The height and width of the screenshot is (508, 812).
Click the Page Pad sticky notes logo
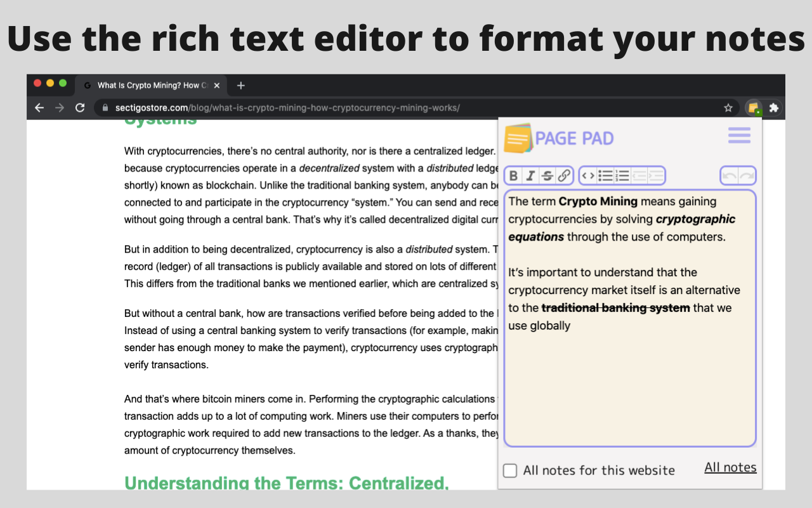click(518, 138)
